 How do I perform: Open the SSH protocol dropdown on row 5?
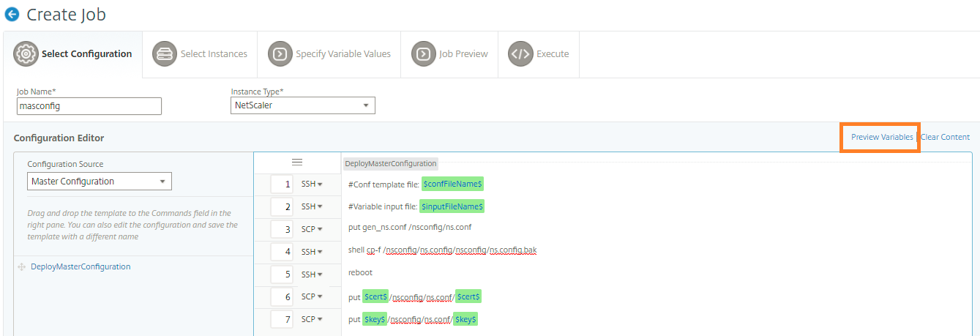point(312,275)
